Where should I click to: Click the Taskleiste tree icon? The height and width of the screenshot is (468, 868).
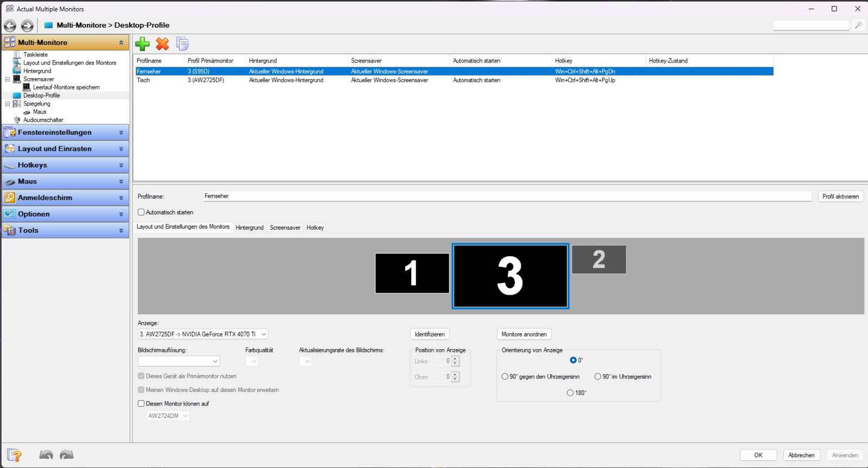(17, 54)
